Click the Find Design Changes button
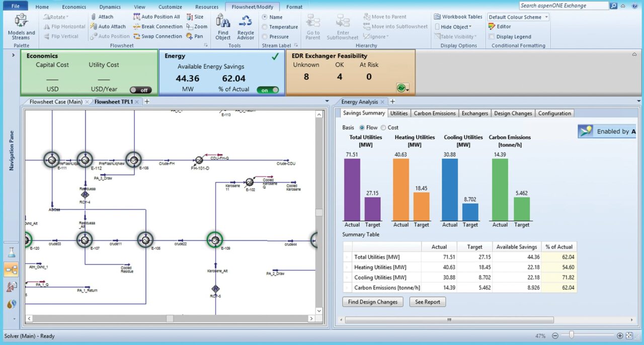Viewport: 644px width, 345px height. pyautogui.click(x=372, y=302)
